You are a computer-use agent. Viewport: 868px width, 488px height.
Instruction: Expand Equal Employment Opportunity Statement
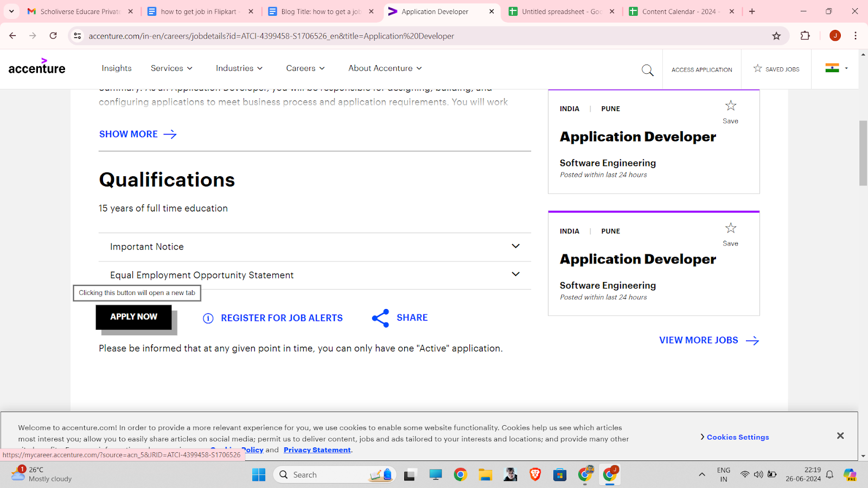[315, 275]
